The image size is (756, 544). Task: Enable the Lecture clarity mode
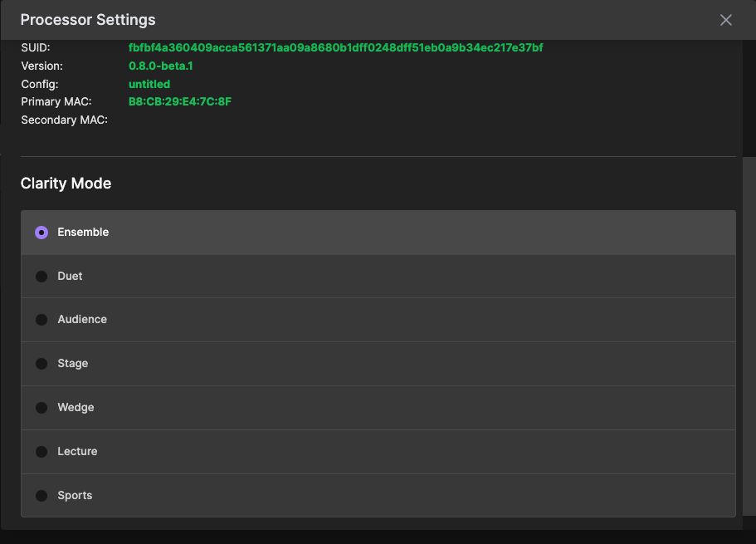click(x=41, y=452)
